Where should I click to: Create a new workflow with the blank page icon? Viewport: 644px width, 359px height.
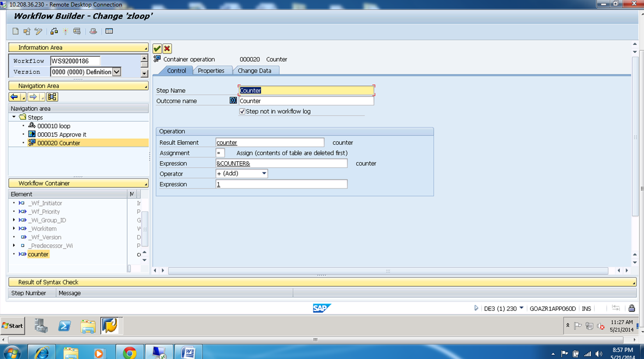15,31
